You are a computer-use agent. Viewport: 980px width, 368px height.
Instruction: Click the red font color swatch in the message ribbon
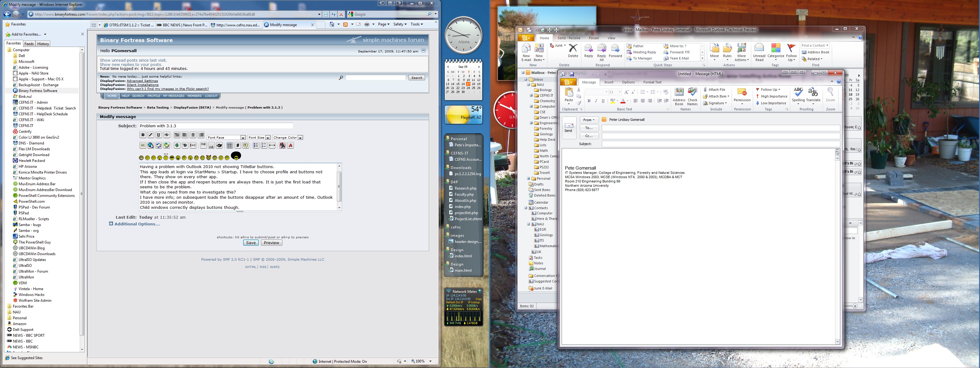point(623,101)
